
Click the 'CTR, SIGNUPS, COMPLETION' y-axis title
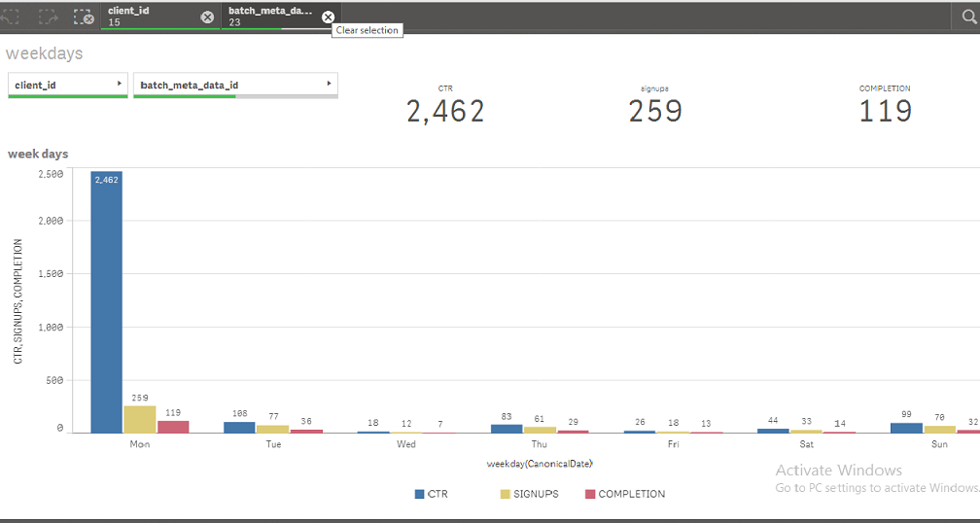[x=18, y=301]
